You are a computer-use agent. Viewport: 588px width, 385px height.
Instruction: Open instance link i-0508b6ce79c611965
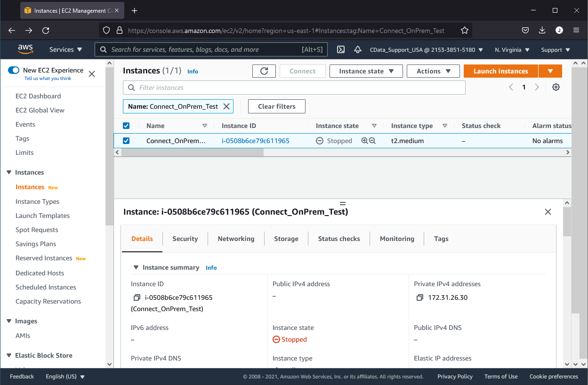[x=255, y=140]
